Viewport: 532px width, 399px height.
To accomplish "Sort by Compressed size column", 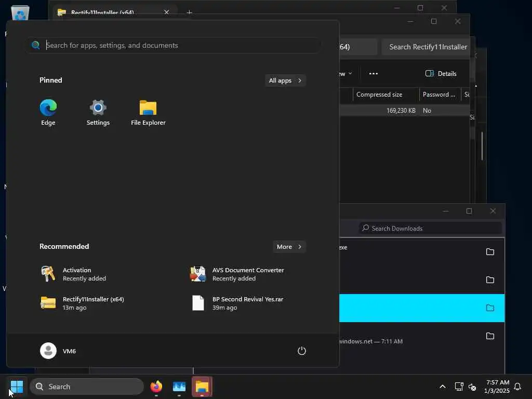I will [386, 95].
